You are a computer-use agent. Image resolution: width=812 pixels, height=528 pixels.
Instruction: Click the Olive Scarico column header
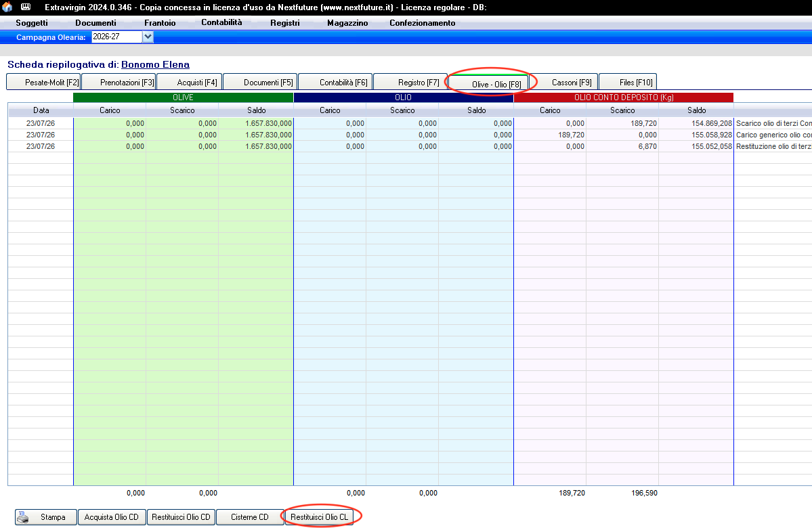pos(182,110)
